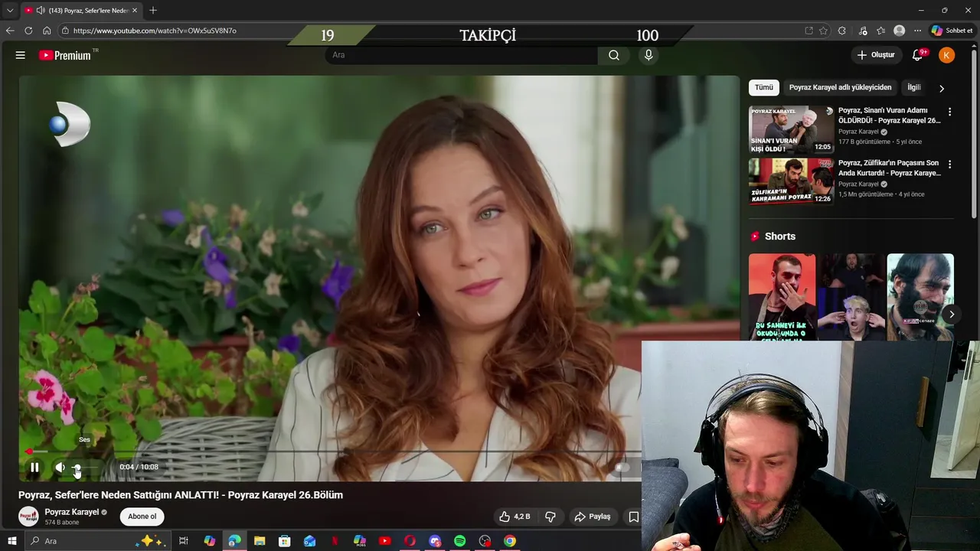980x551 pixels.
Task: Open the YouTube hamburger guide menu
Action: tap(21, 55)
